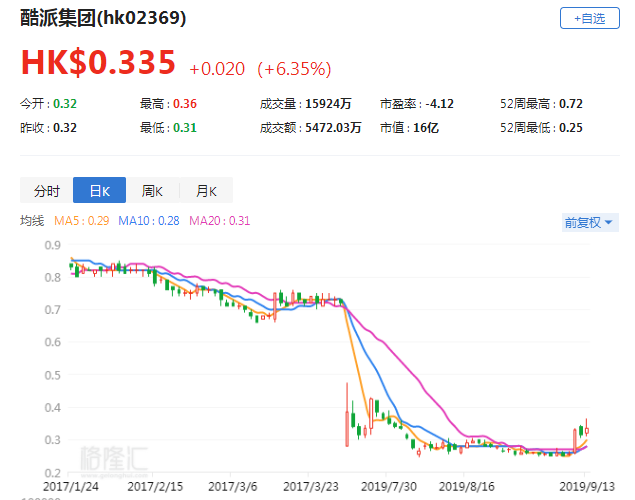Add stock via +自选 button

click(589, 18)
